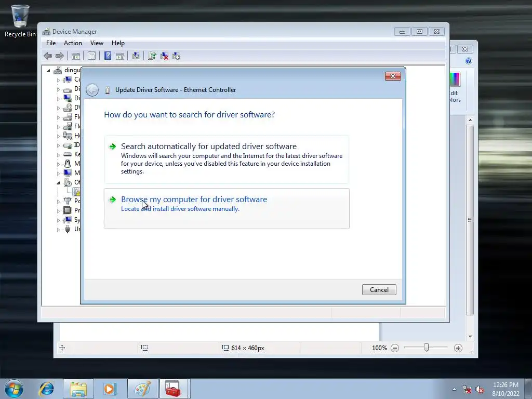Open Internet Explorer from the taskbar
Image resolution: width=532 pixels, height=399 pixels.
(46, 389)
